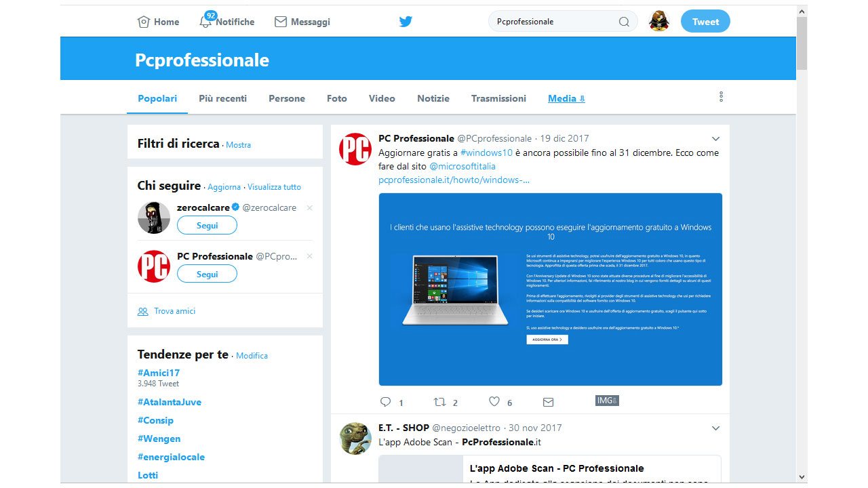Open the profile avatar menu
This screenshot has width=868, height=488.
(658, 22)
